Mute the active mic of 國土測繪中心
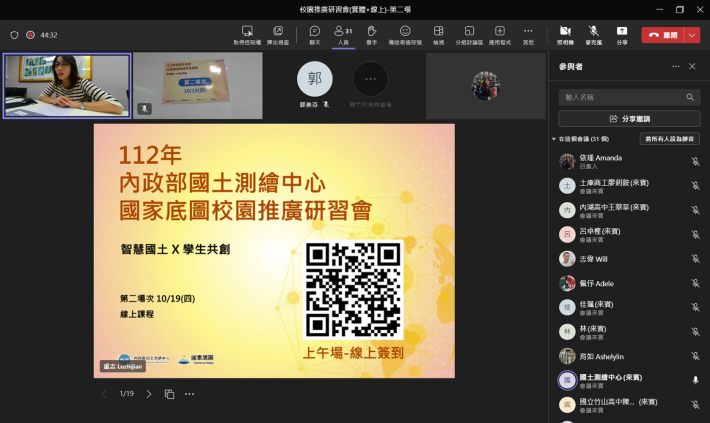This screenshot has height=423, width=710. (695, 380)
